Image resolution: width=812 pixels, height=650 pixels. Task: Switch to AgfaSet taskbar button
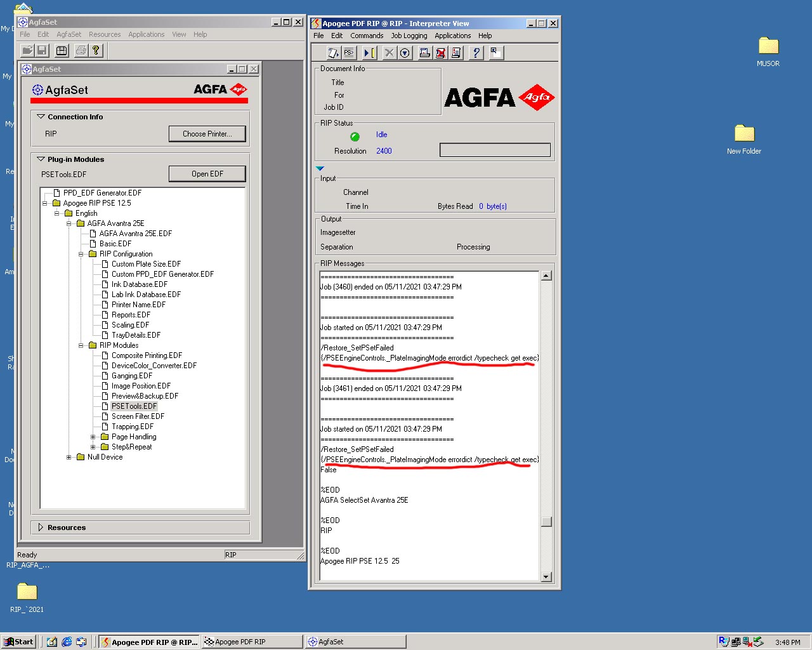pyautogui.click(x=356, y=642)
